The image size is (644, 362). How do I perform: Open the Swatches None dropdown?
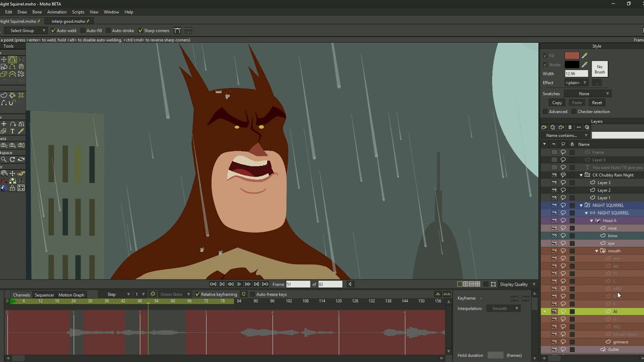point(587,94)
